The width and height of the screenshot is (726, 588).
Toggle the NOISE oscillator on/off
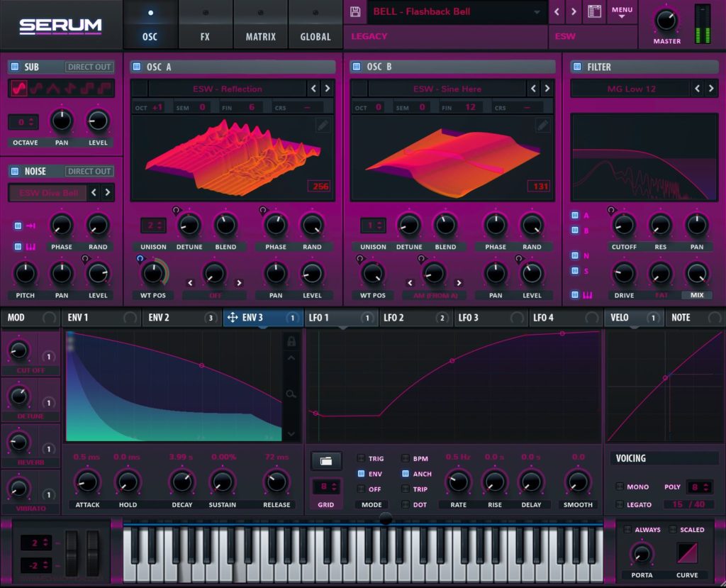click(15, 171)
